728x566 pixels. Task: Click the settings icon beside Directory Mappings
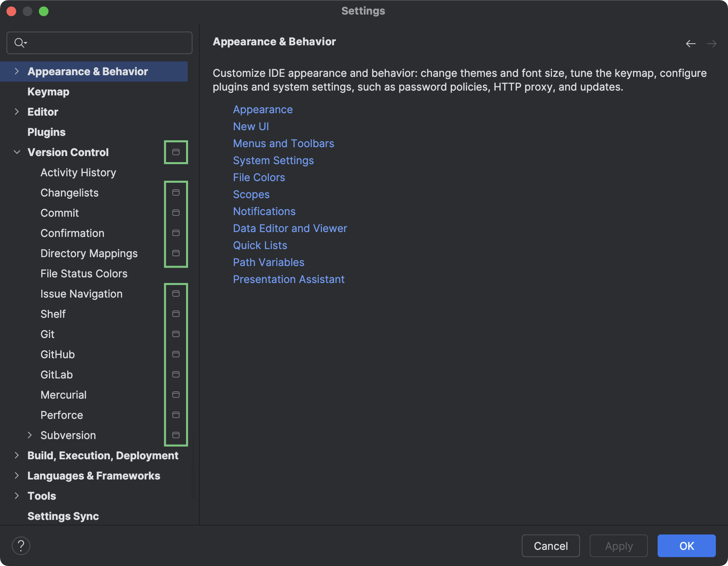176,253
